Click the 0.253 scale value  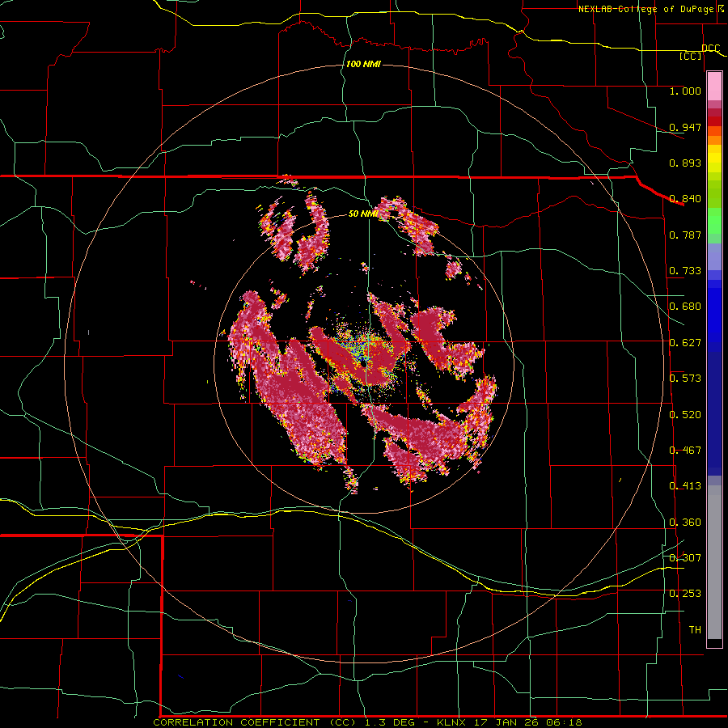(x=685, y=594)
